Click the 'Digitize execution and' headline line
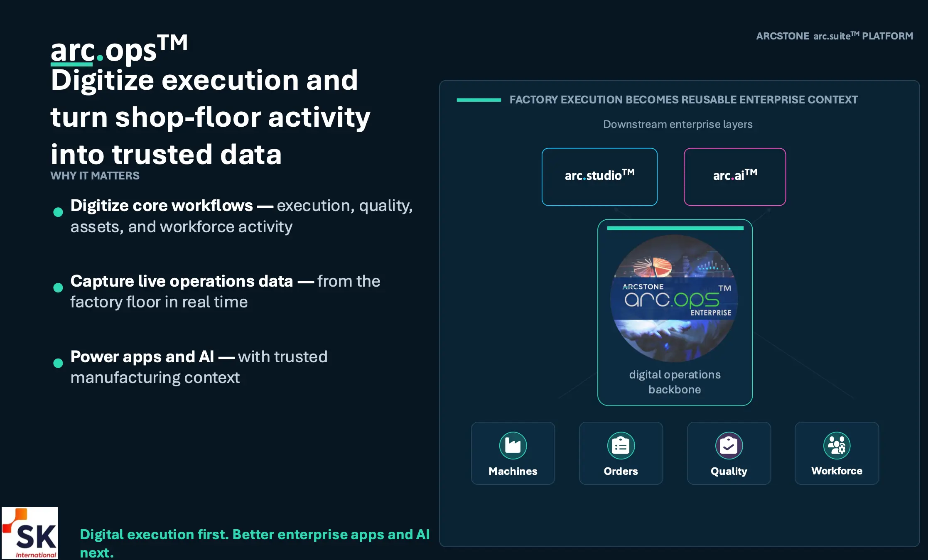 204,80
